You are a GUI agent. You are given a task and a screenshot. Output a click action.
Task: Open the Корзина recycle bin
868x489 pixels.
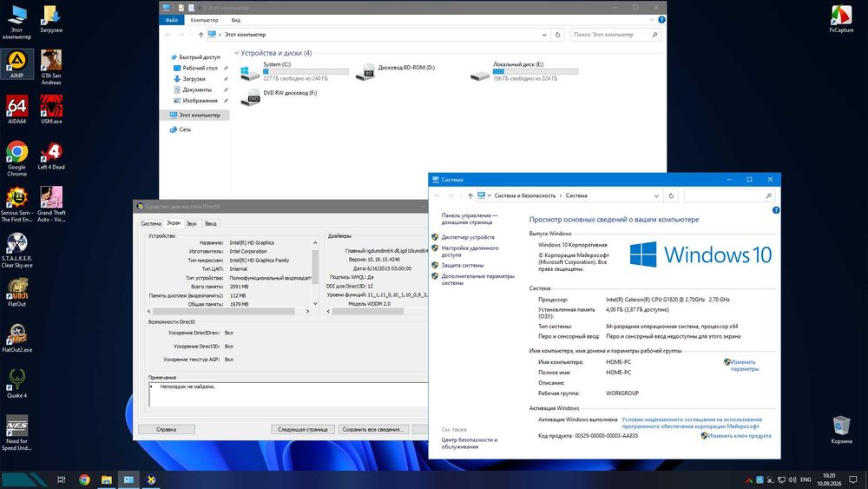click(841, 430)
